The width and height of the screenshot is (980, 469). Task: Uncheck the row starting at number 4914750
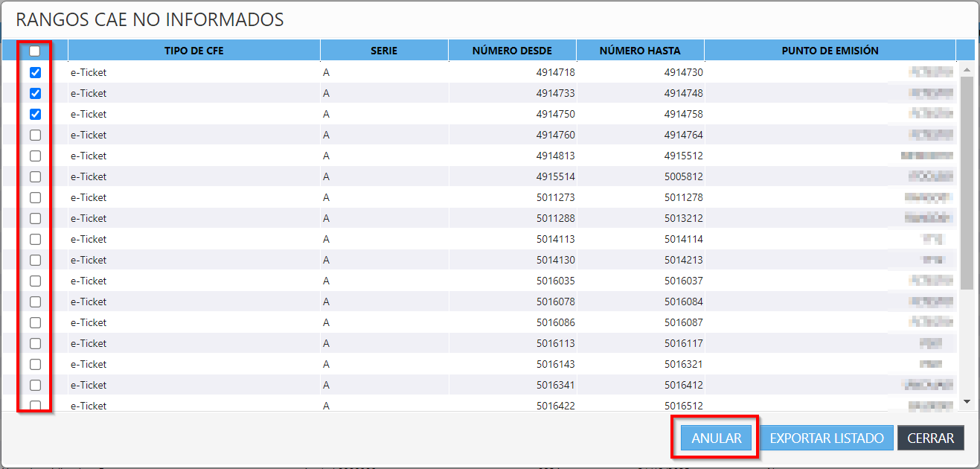tap(35, 115)
